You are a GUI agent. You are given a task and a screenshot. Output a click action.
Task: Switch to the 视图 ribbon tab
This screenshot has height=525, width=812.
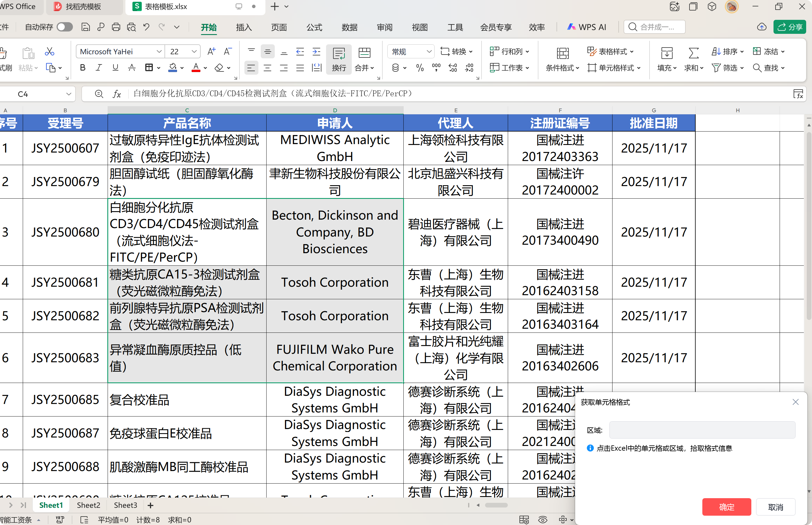[420, 27]
